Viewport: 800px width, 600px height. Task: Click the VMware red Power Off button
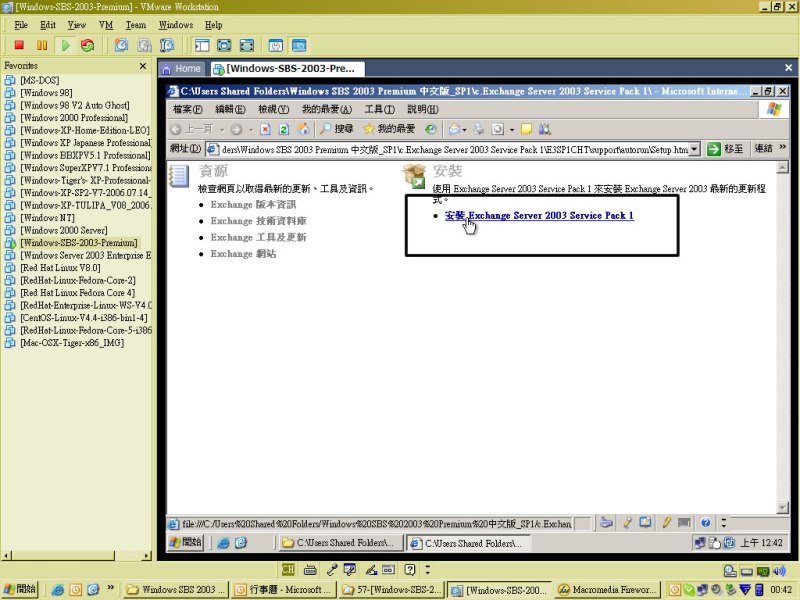(19, 45)
